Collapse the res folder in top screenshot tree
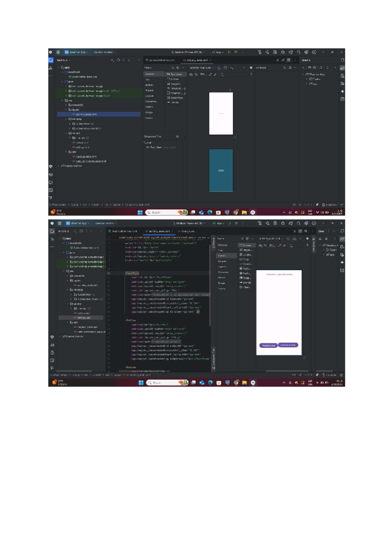Viewport: 392px width, 554px height. click(63, 100)
